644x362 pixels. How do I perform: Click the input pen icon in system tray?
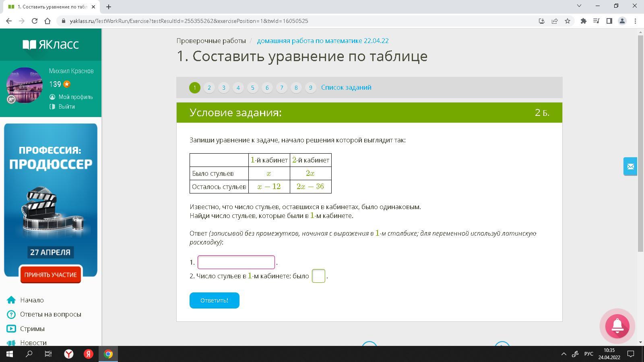point(576,354)
